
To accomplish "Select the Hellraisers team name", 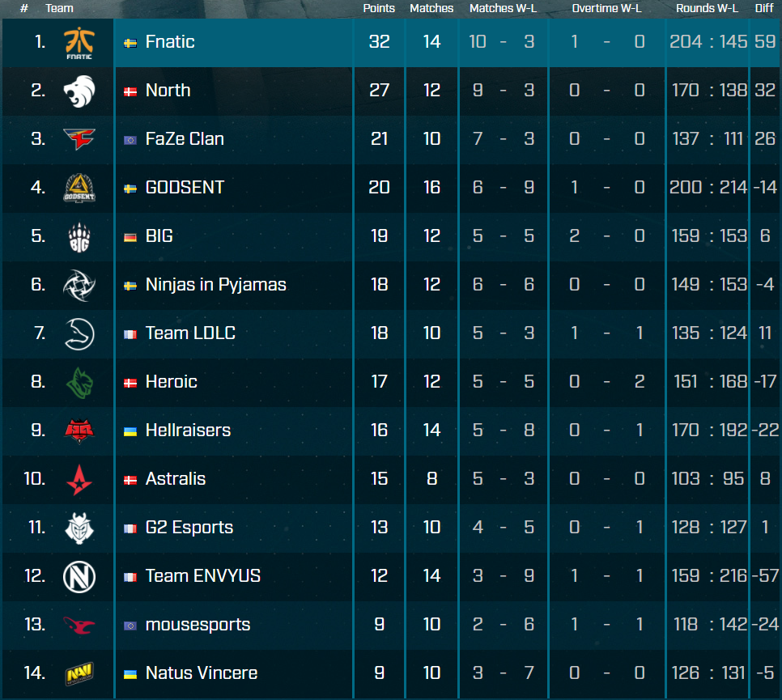I will (188, 431).
